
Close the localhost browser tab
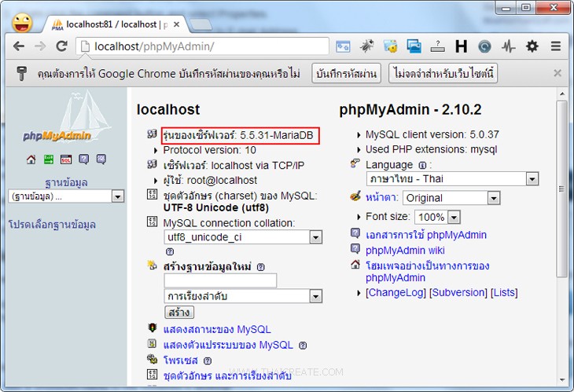coord(176,24)
